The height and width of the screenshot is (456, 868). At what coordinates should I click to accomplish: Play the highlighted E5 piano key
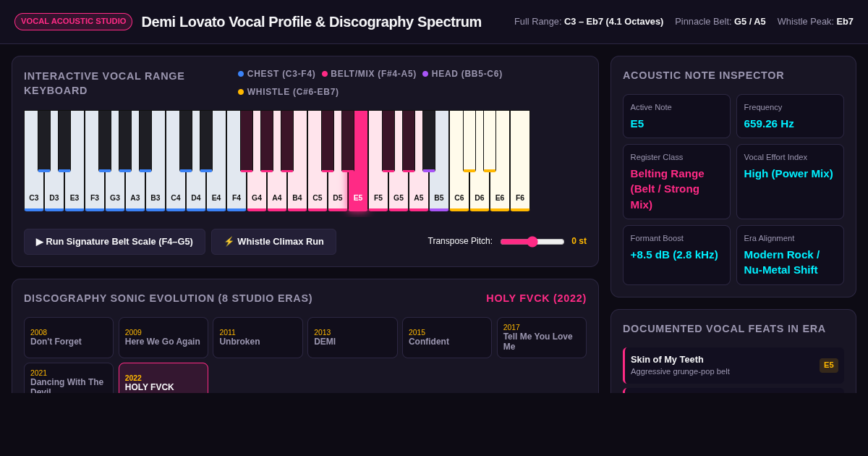[x=358, y=192]
